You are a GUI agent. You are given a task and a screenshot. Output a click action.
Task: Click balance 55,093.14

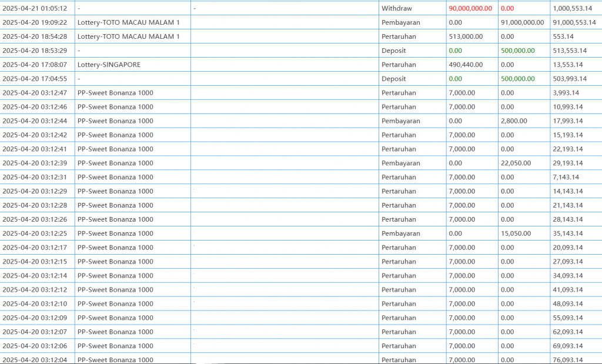pos(568,318)
